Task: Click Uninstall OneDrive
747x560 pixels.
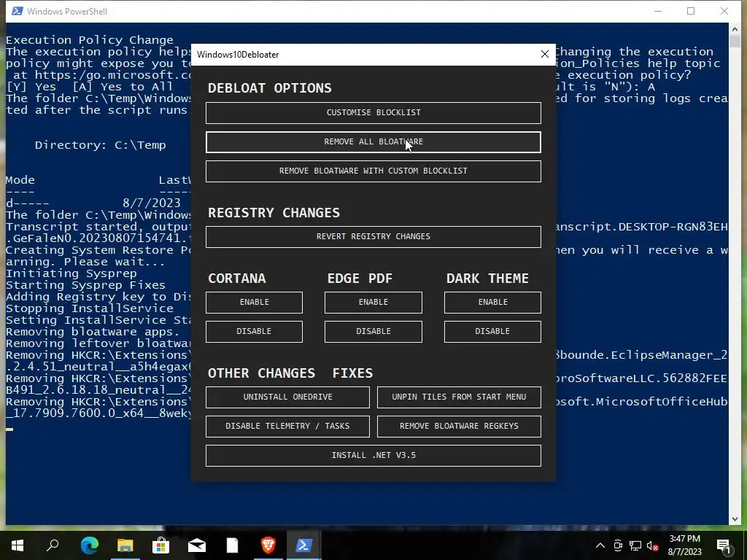Action: pos(287,397)
